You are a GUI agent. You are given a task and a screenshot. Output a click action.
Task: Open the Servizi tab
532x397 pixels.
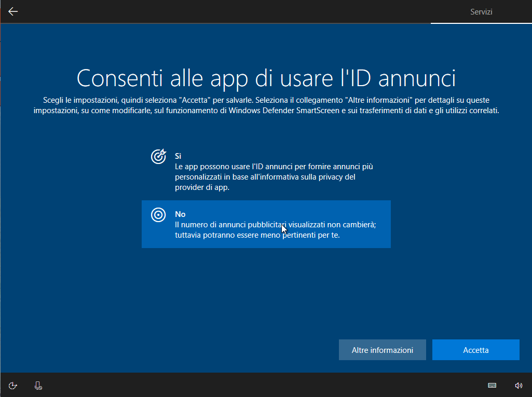(481, 12)
